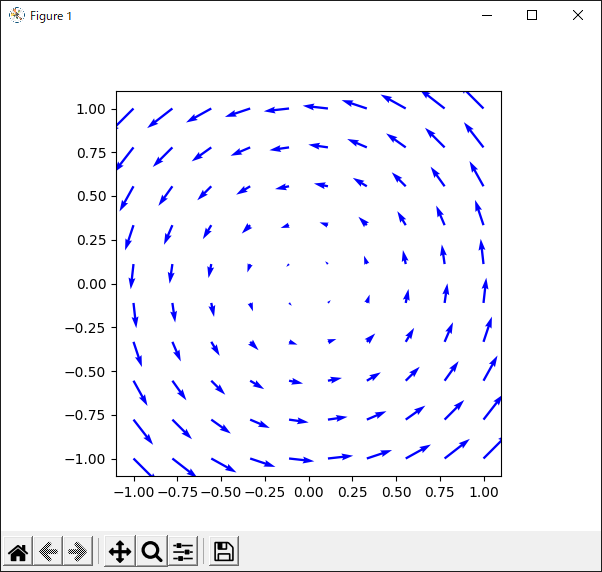Click the empty center of the vector field

(x=309, y=284)
